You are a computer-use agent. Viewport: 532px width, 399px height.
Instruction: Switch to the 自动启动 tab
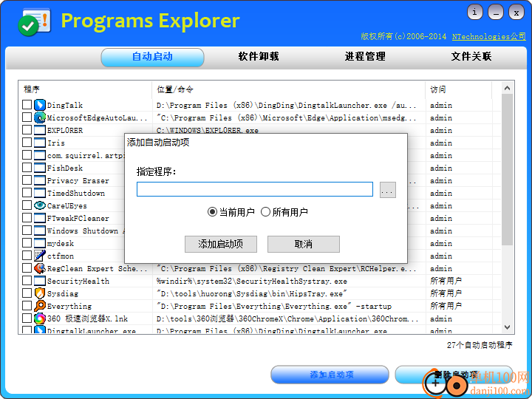click(152, 57)
